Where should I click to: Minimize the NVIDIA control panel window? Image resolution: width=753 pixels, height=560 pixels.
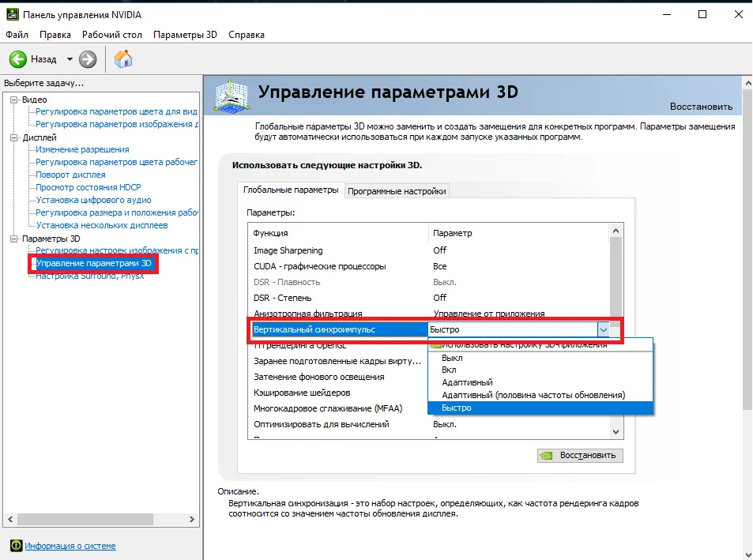(667, 14)
